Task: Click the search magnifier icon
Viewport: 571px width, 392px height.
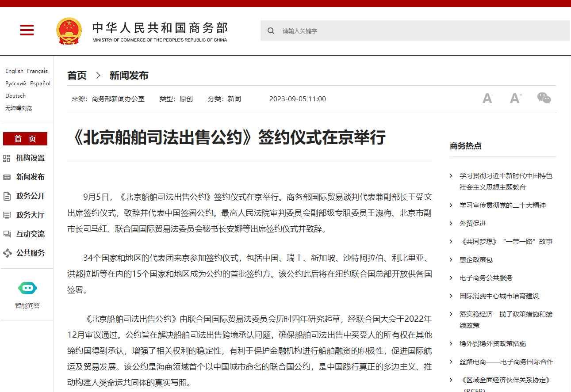Action: pos(271,31)
